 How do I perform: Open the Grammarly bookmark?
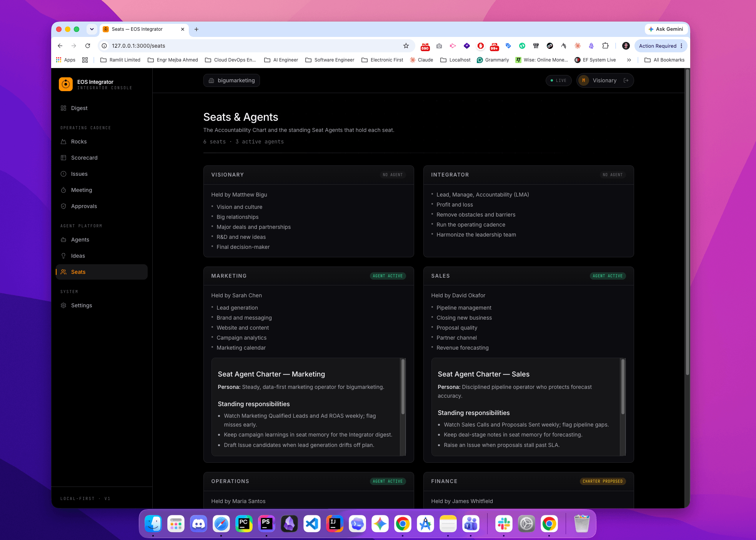[x=493, y=60]
